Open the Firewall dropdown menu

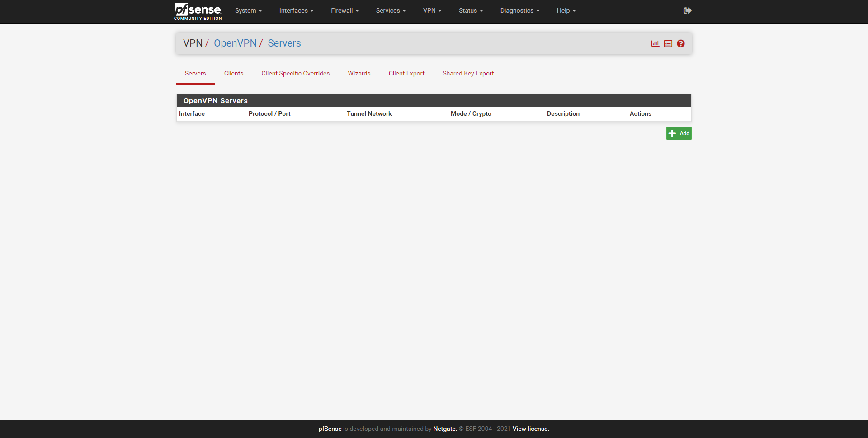pos(344,10)
